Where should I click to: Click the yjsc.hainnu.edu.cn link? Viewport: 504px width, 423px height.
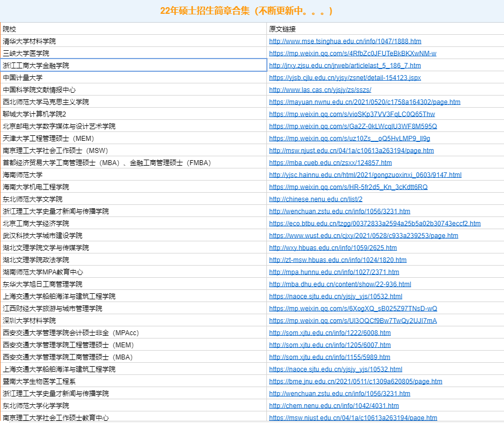365,175
